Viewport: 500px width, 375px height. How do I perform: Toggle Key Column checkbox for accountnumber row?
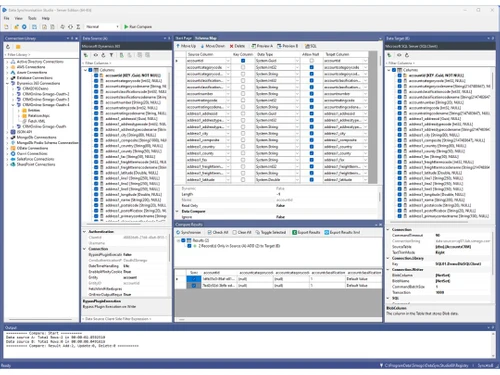coord(243,94)
